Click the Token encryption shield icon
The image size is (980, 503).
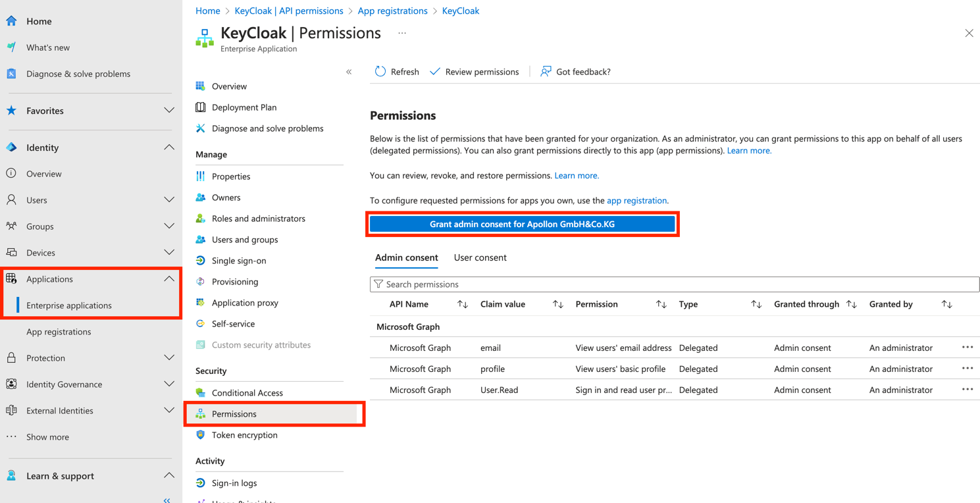[x=201, y=435]
